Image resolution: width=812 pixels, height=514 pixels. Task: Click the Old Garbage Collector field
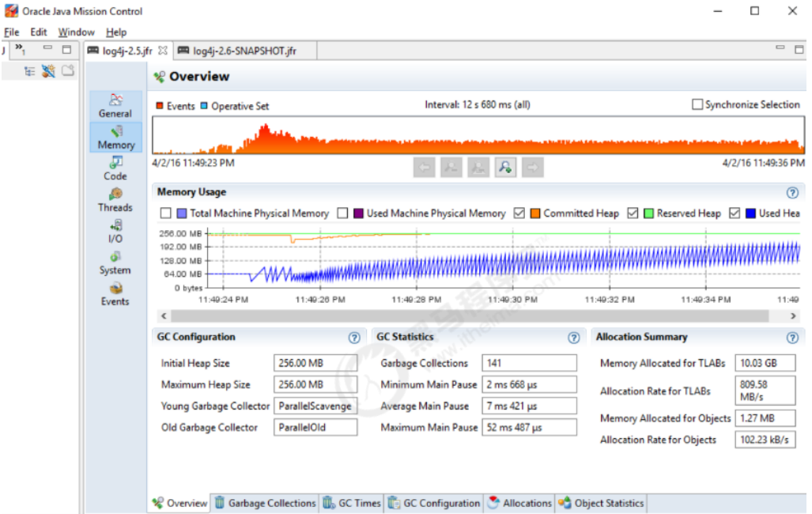315,427
